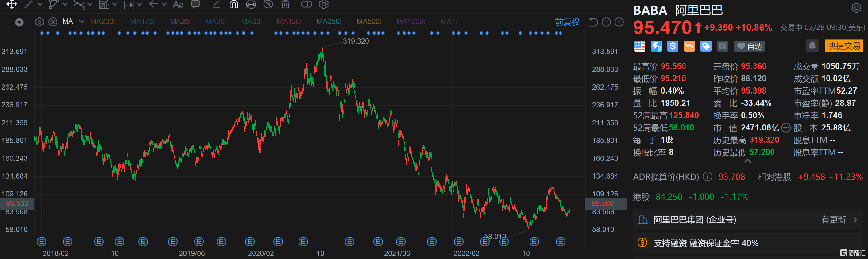Click the red 95.500 price label on left axis
This screenshot has height=259, width=868.
(17, 203)
